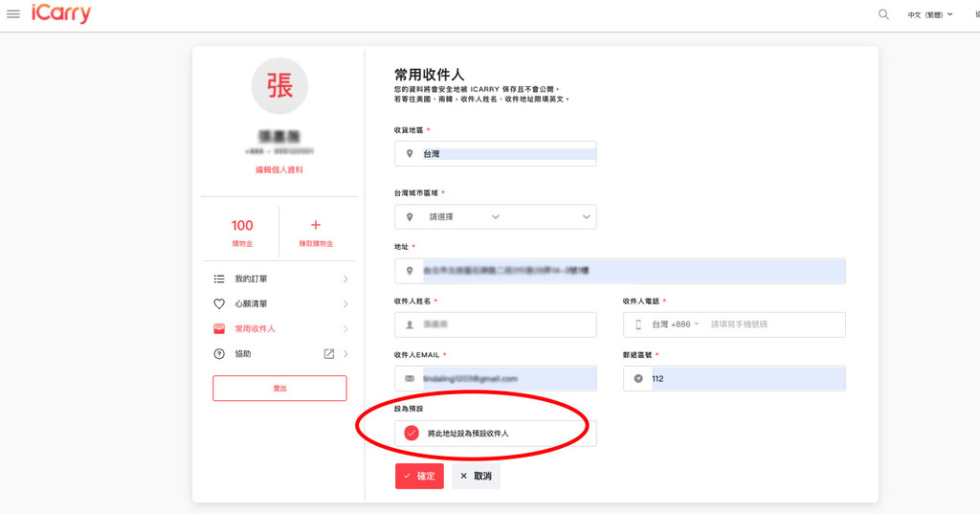Click the iCarry logo
Viewport: 980px width, 514px height.
pos(60,14)
